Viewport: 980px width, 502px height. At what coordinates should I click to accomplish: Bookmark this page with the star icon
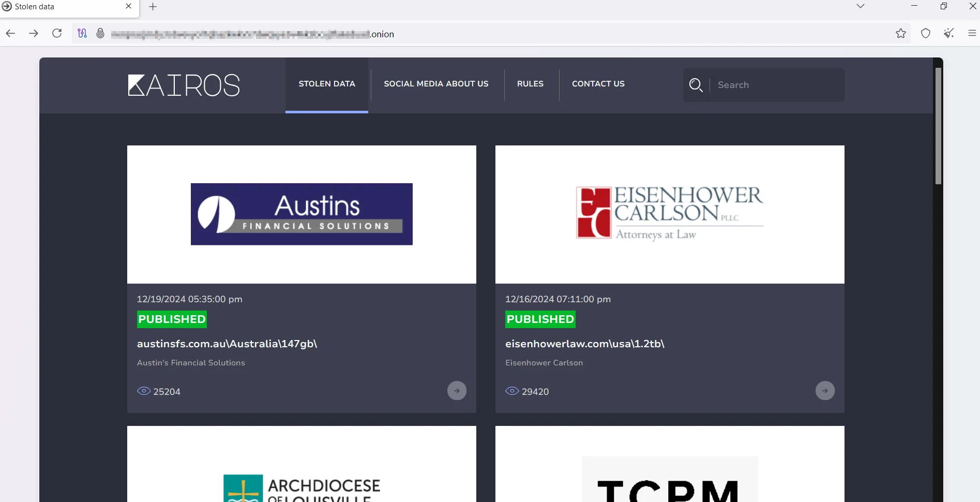pyautogui.click(x=901, y=34)
